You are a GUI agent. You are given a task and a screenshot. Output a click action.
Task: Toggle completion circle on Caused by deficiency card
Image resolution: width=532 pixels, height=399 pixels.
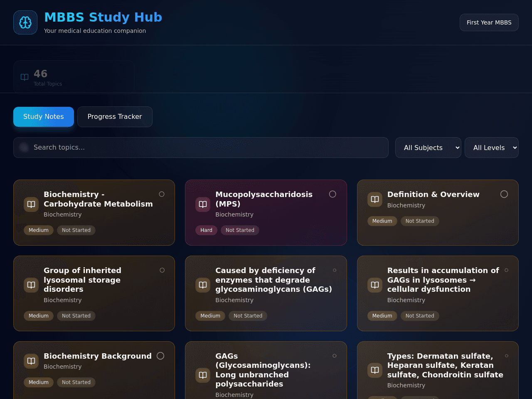point(335,270)
